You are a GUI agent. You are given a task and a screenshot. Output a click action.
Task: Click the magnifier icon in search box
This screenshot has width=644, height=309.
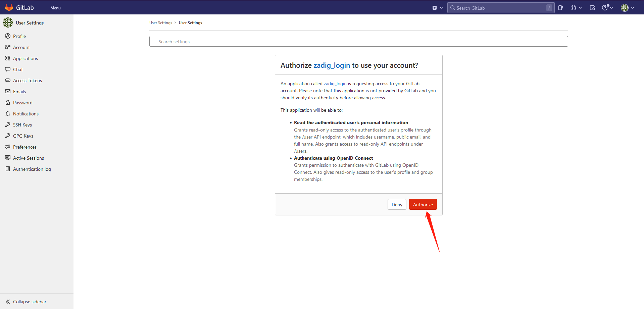pos(453,8)
